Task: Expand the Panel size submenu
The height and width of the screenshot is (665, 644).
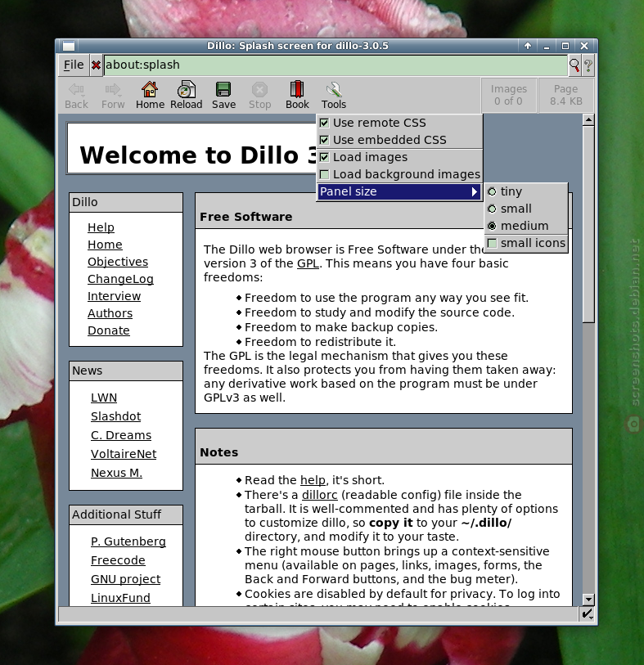Action: 399,191
